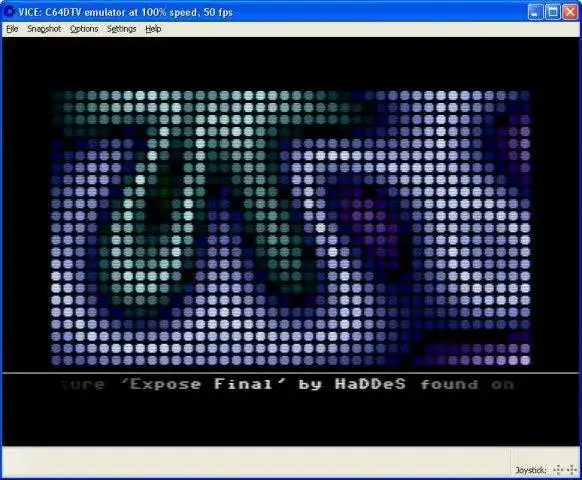Viewport: 582px width, 480px height.
Task: Click the second joystick direction indicator
Action: click(x=572, y=470)
